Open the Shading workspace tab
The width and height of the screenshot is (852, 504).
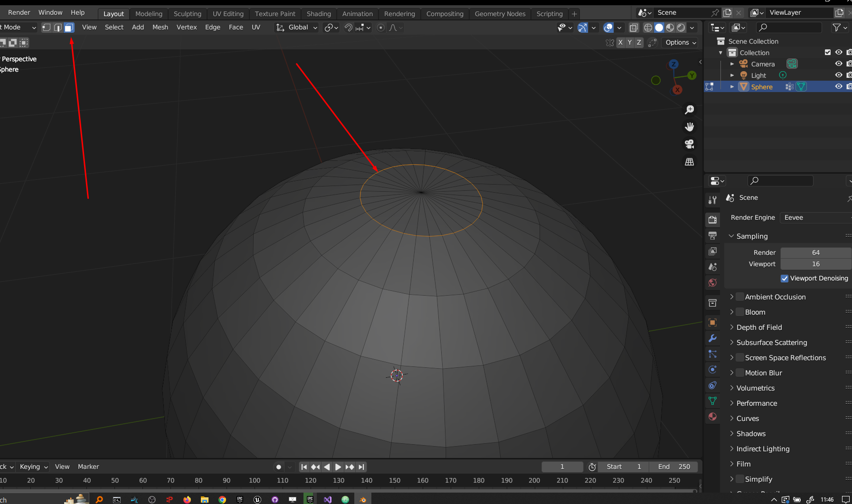[319, 14]
